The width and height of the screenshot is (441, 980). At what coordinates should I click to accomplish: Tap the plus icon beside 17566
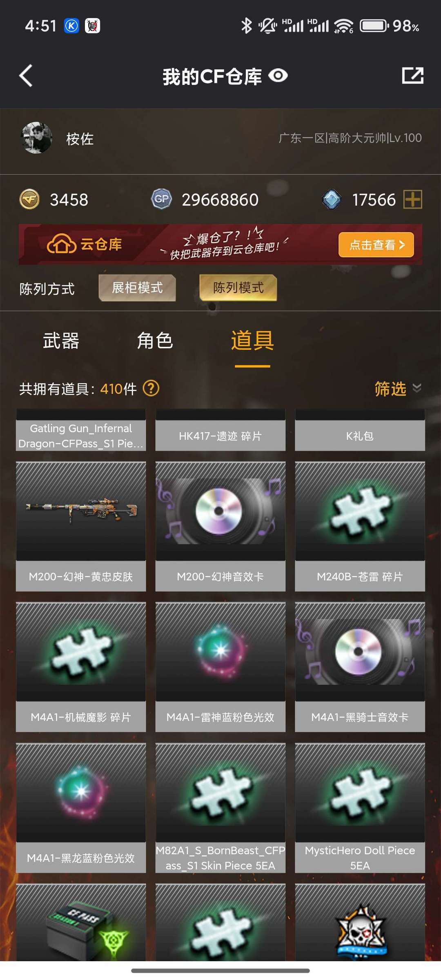point(412,200)
